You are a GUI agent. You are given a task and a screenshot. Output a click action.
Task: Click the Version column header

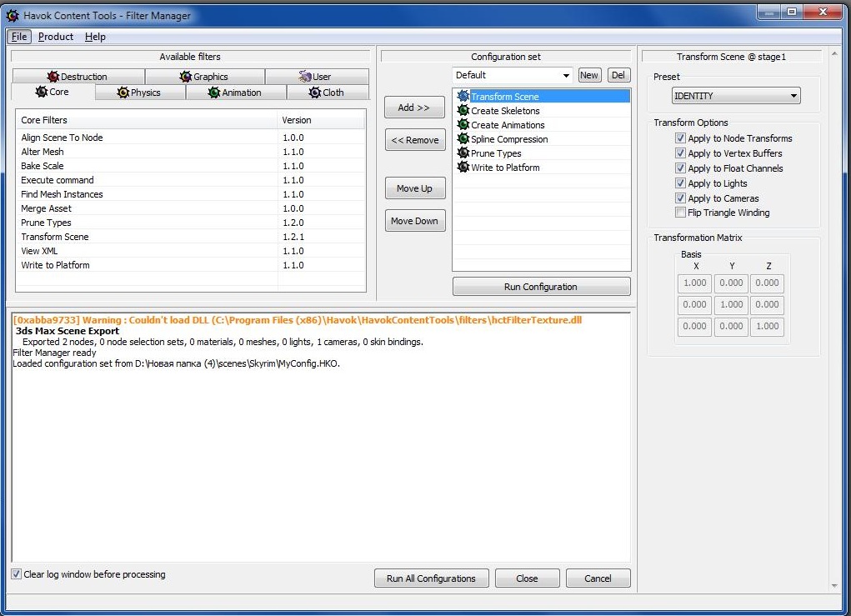pos(321,120)
